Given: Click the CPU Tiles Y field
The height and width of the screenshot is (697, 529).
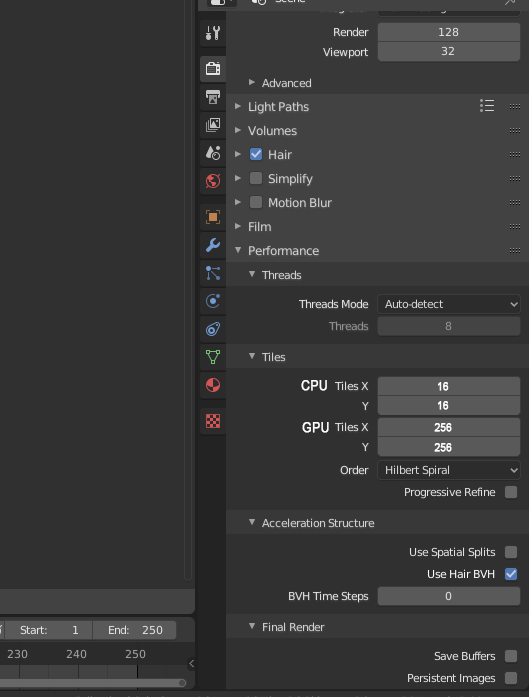Looking at the screenshot, I should 449,405.
